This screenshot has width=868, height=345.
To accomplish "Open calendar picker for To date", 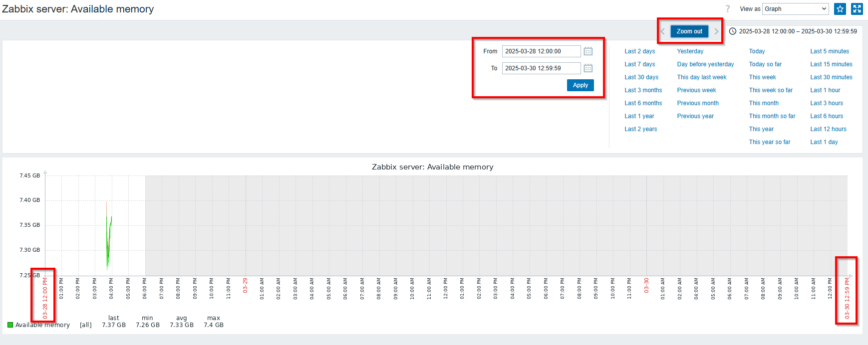I will point(588,68).
